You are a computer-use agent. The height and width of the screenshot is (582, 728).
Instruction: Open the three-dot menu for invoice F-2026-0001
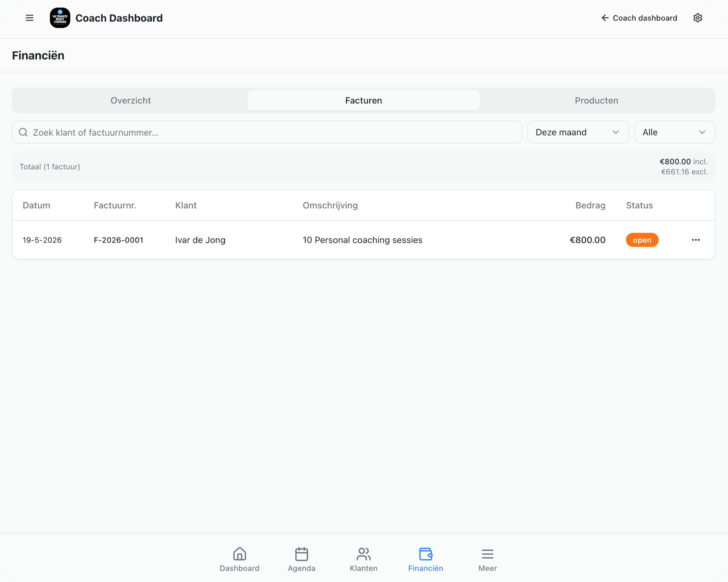coord(696,240)
